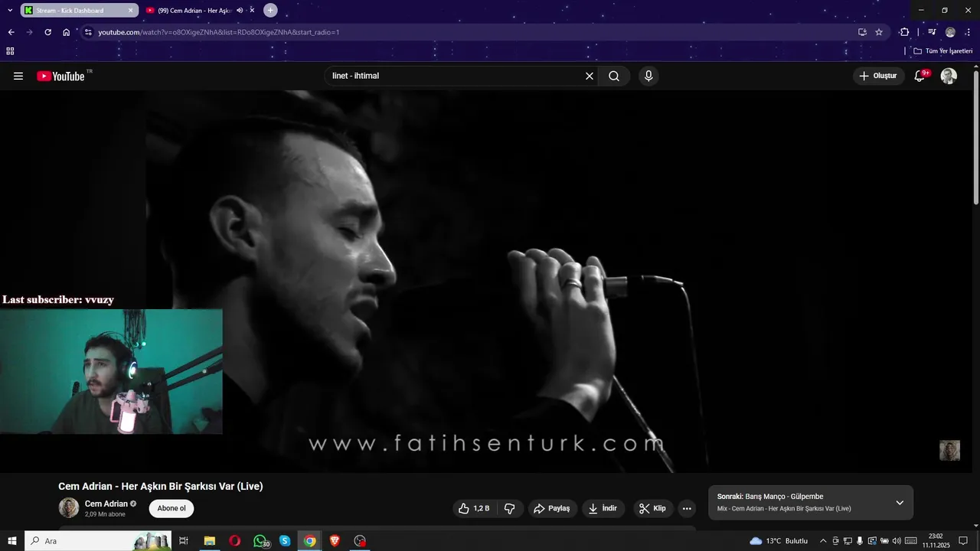Screen dimensions: 980x551
Task: Open the taskbar clock showing 23:02
Action: click(x=936, y=541)
